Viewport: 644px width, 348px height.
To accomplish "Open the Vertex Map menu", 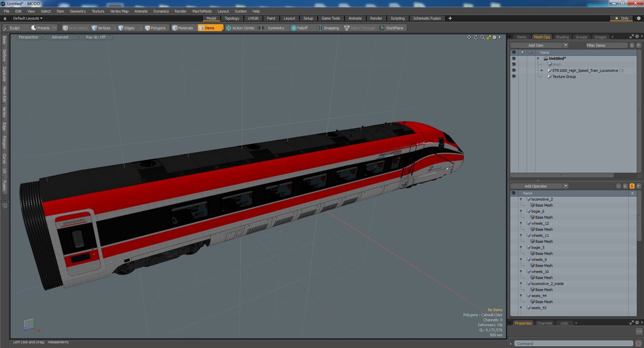I will click(119, 11).
